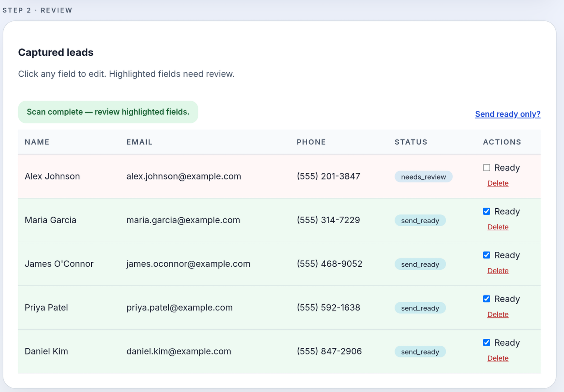This screenshot has width=564, height=392.
Task: Click Daniel Kim's send_ready status badge
Action: tap(420, 352)
